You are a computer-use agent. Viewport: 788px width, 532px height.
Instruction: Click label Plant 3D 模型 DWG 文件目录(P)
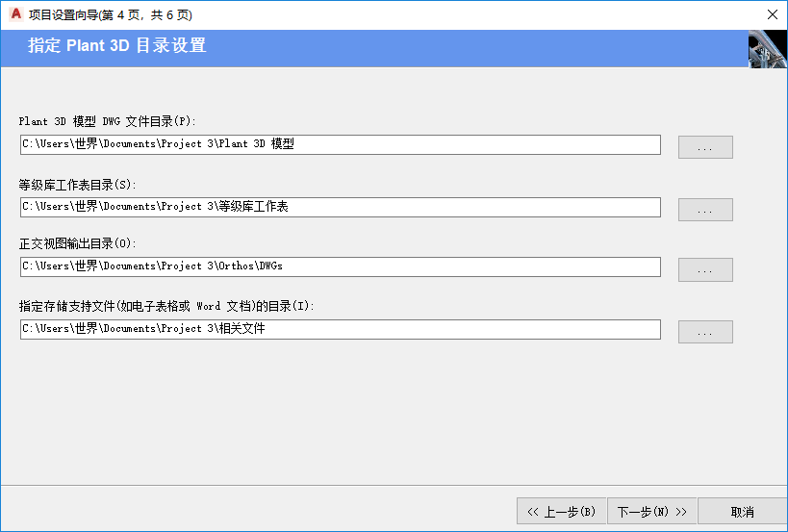tap(107, 121)
